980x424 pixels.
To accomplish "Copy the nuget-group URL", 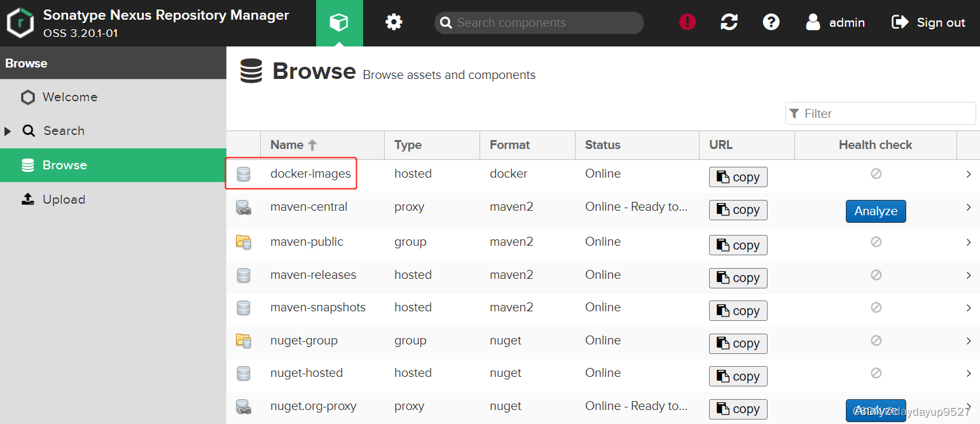I will pos(738,343).
